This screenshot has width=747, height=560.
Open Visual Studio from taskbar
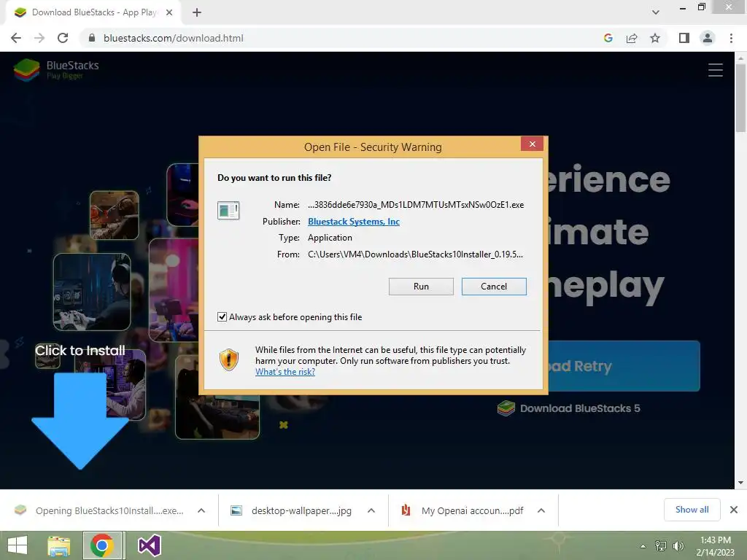149,545
